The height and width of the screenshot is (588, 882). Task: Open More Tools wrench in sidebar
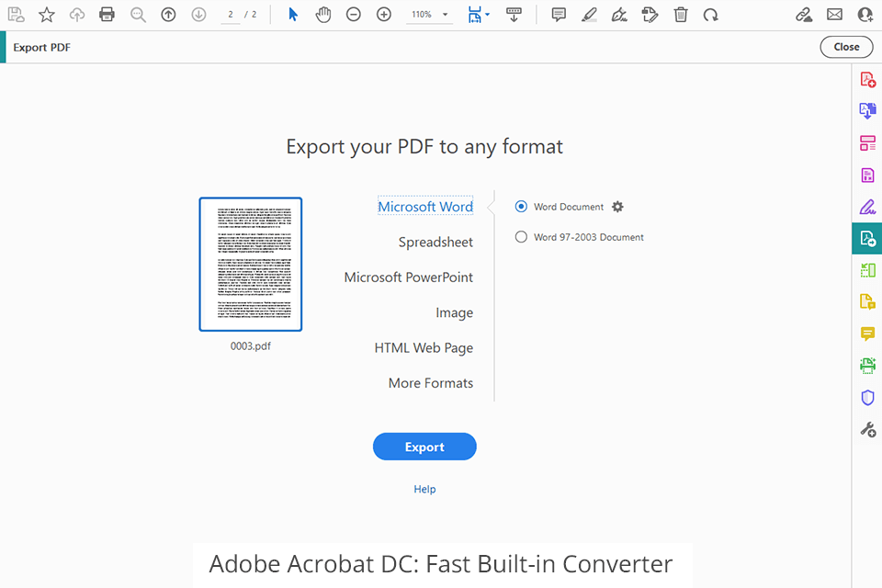coord(867,430)
